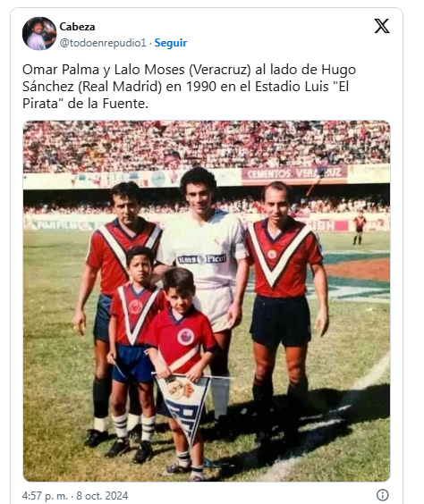Open Cabeza's profile avatar picture
424x504 pixels.
(x=39, y=33)
